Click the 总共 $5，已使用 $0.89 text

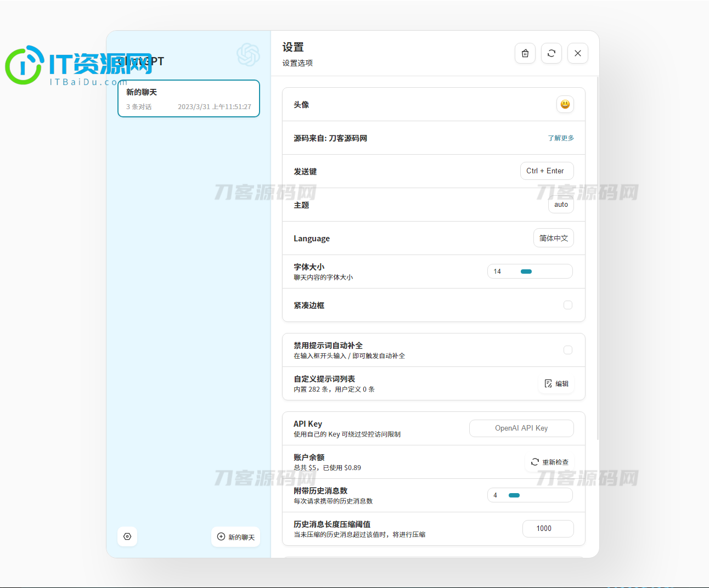tap(327, 468)
